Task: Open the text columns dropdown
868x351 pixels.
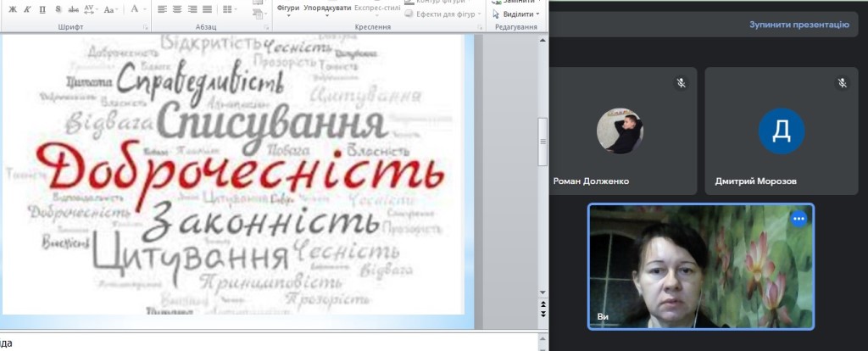Action: 229,9
